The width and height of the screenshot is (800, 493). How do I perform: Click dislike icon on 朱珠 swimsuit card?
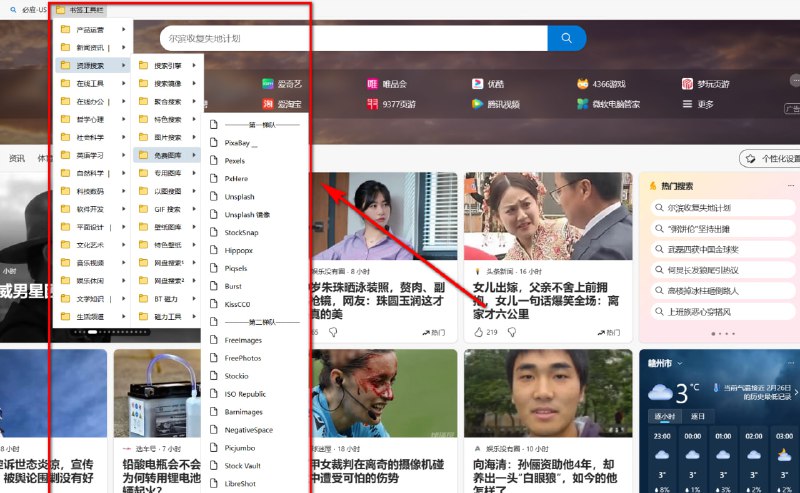pos(333,332)
